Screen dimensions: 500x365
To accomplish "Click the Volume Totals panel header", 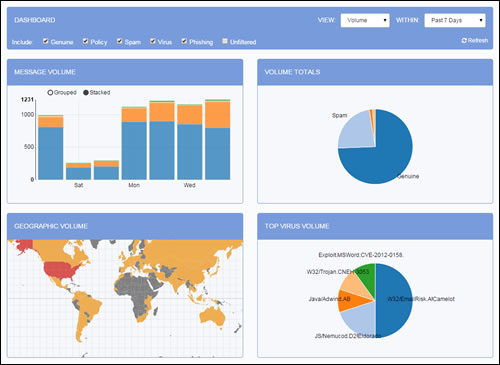I will (x=375, y=72).
